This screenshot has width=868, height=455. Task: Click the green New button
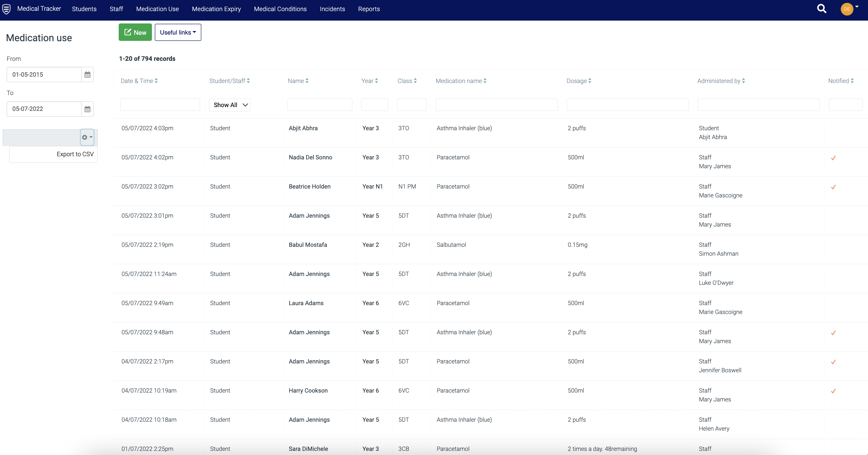click(135, 32)
